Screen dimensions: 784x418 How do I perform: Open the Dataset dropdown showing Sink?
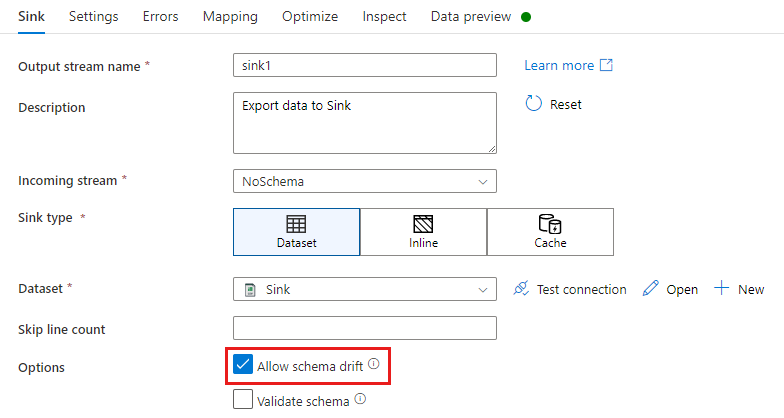pyautogui.click(x=365, y=289)
